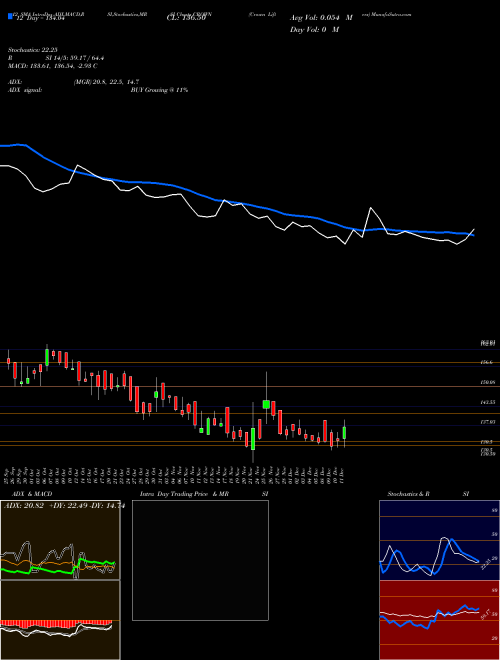The height and width of the screenshot is (660, 500).
Task: Click the red RSI chart panel
Action: [439, 620]
